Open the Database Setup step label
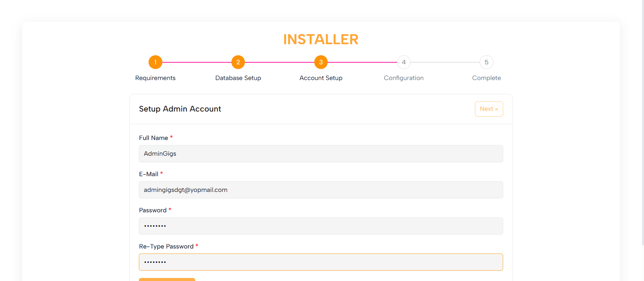644x281 pixels. point(238,78)
